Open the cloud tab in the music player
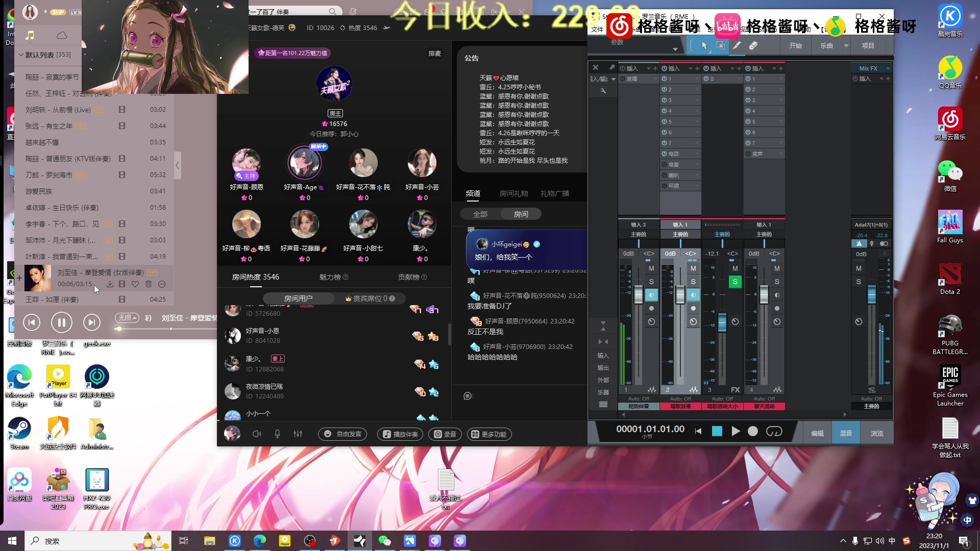Image resolution: width=980 pixels, height=551 pixels. pyautogui.click(x=62, y=35)
